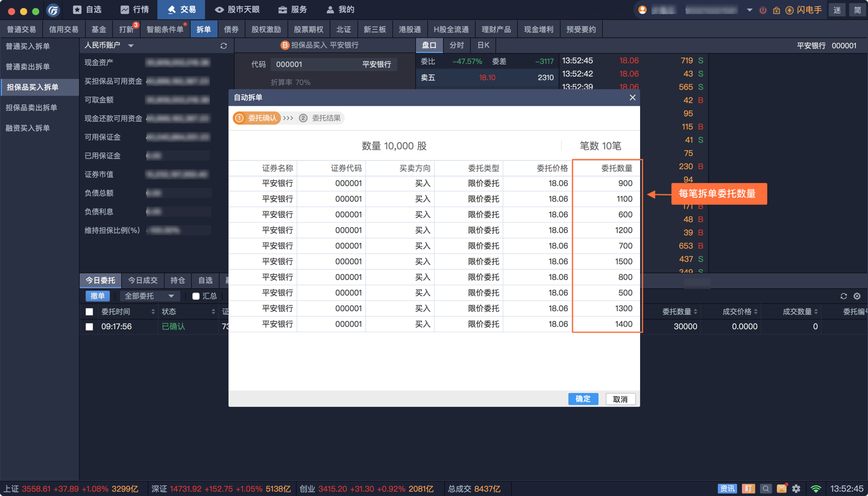Open the 智能条件单 tab
Screen dimensions: 868x496
(165, 30)
